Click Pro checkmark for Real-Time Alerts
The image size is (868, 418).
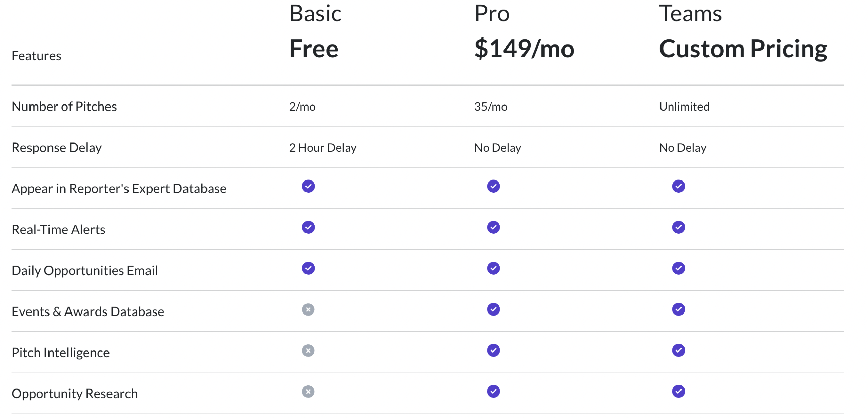click(x=493, y=227)
